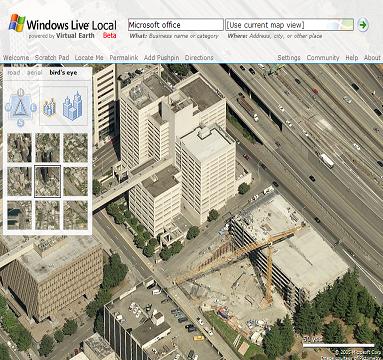The width and height of the screenshot is (383, 360).
Task: Rotate view to west using compass W
Action: pos(8,107)
